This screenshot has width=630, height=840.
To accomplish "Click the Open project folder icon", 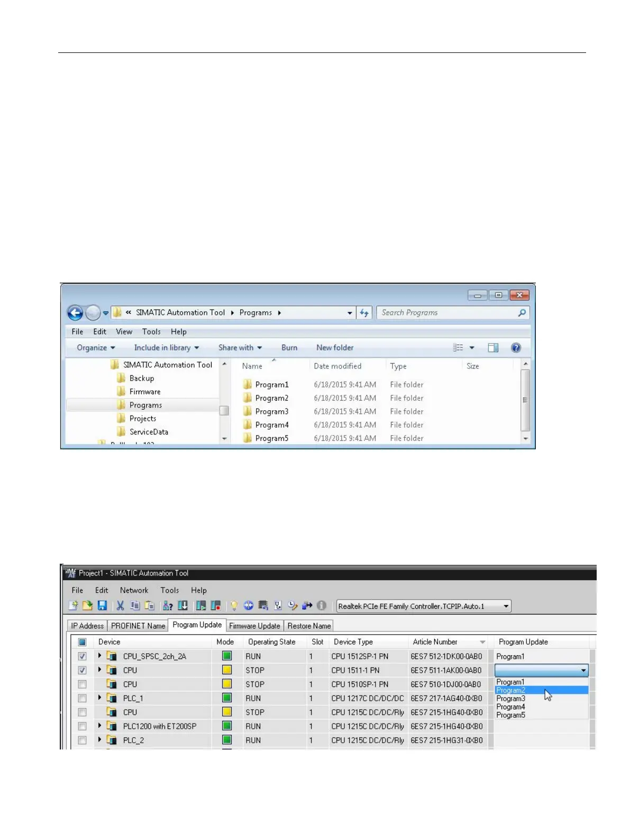I will (x=88, y=606).
